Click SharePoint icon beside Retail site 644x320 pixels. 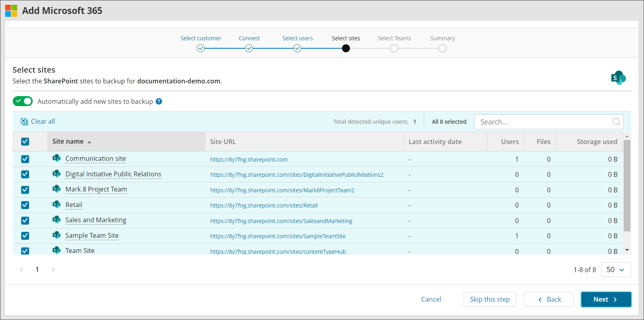click(x=57, y=205)
